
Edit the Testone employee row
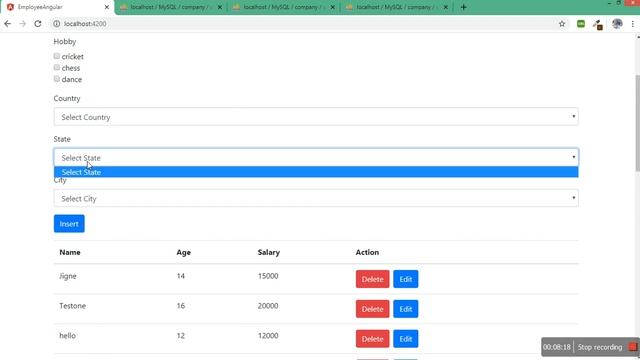click(x=406, y=309)
